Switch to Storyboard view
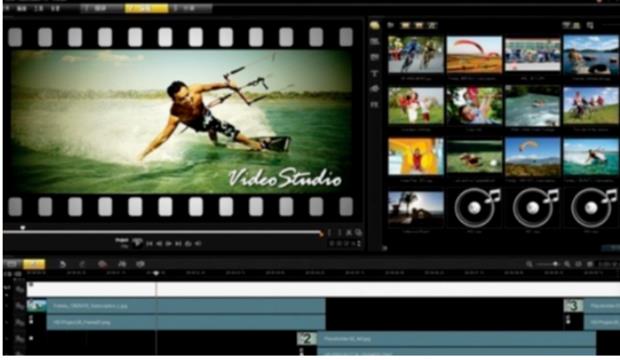This screenshot has width=620, height=360. [x=12, y=264]
